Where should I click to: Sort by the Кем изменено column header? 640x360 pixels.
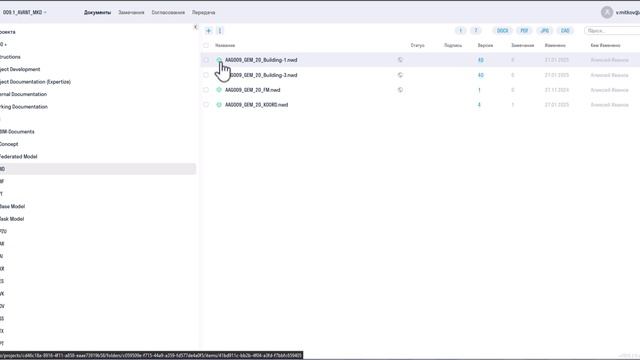605,45
